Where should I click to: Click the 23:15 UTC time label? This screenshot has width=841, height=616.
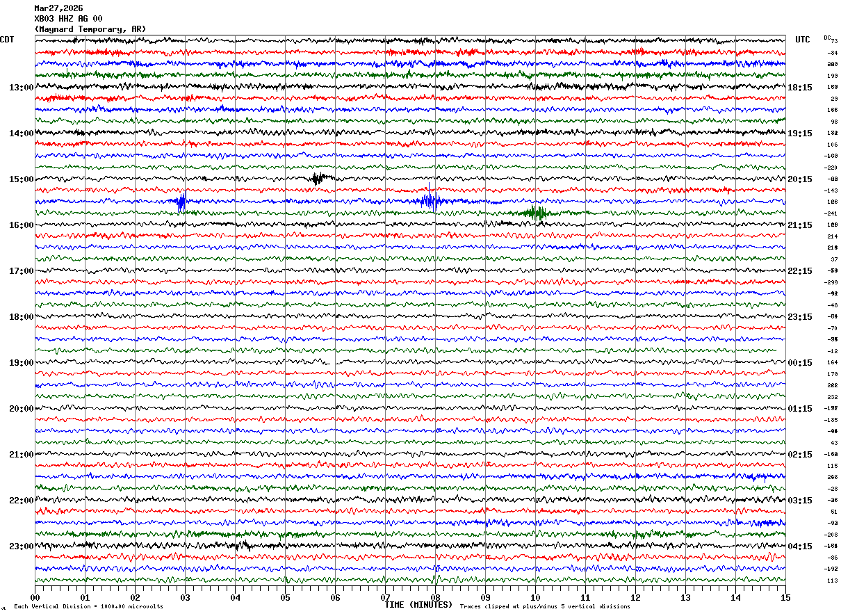[x=800, y=317]
